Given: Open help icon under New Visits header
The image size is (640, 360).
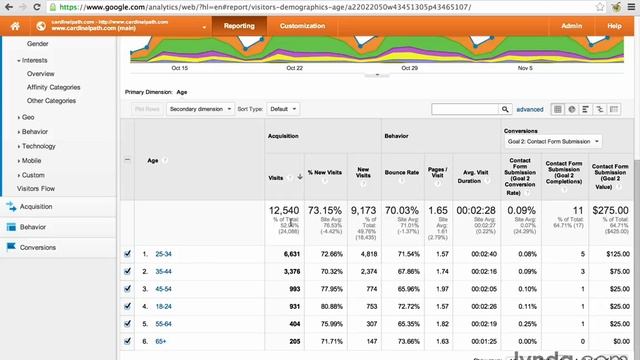Looking at the screenshot, I should tap(363, 184).
